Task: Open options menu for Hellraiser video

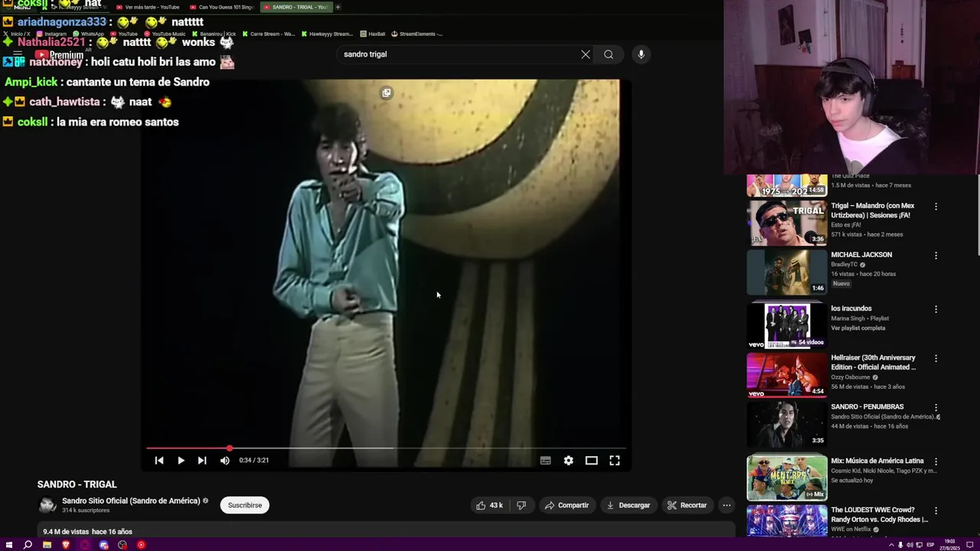Action: [x=936, y=358]
